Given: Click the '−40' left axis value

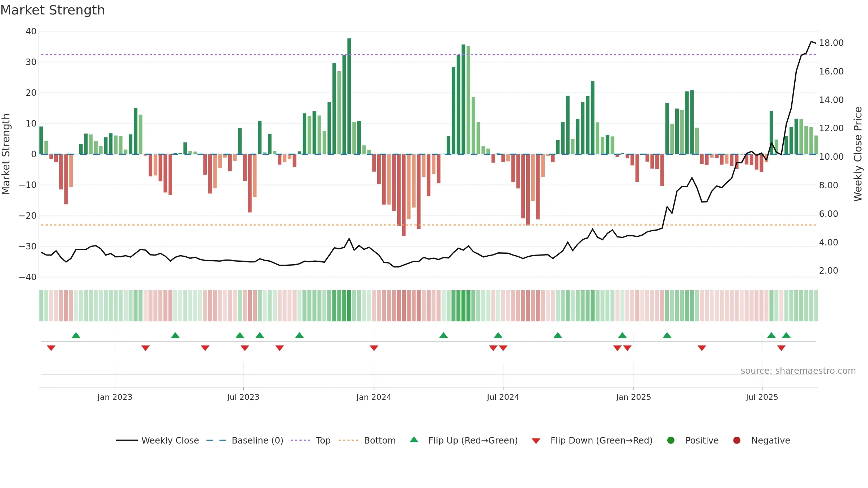Looking at the screenshot, I should tap(28, 277).
